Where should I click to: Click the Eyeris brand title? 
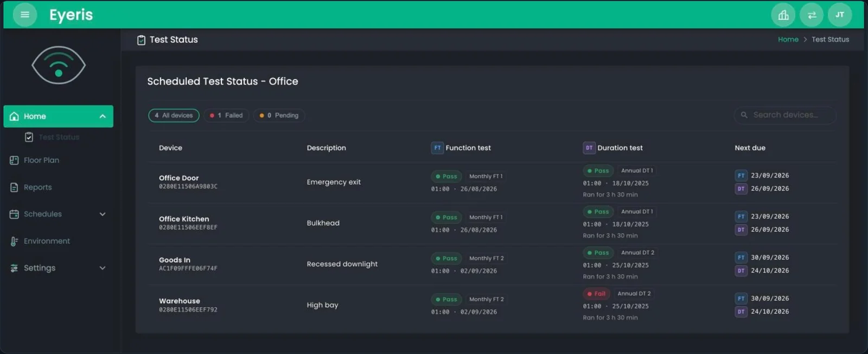71,15
